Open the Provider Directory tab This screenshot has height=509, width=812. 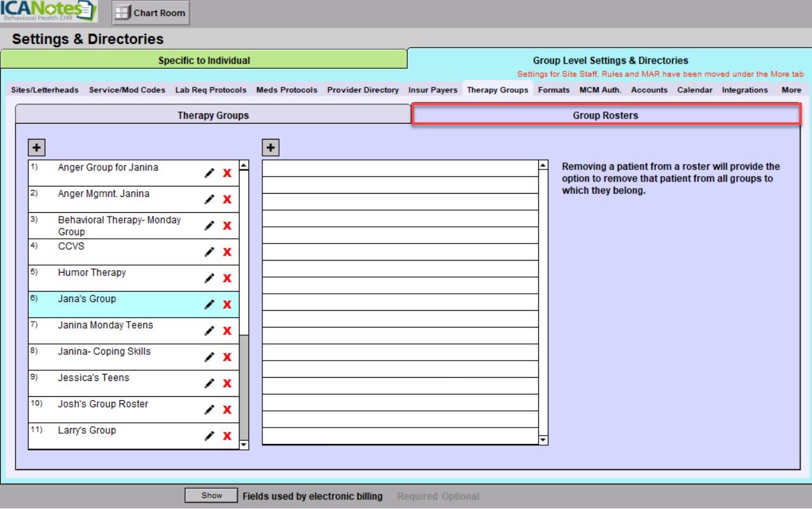click(x=363, y=90)
